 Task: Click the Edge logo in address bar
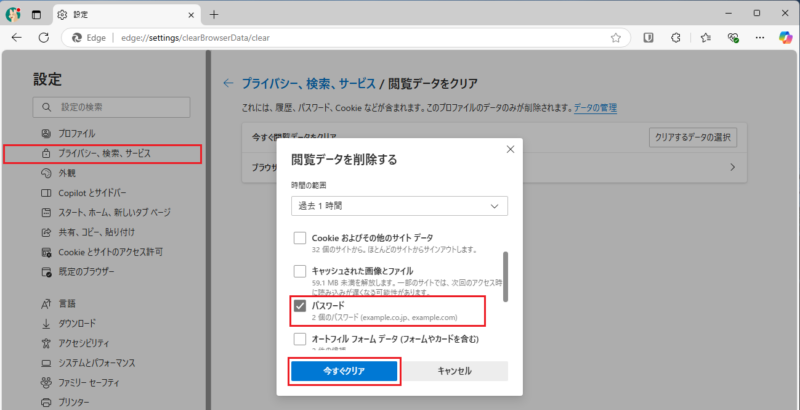[x=77, y=38]
